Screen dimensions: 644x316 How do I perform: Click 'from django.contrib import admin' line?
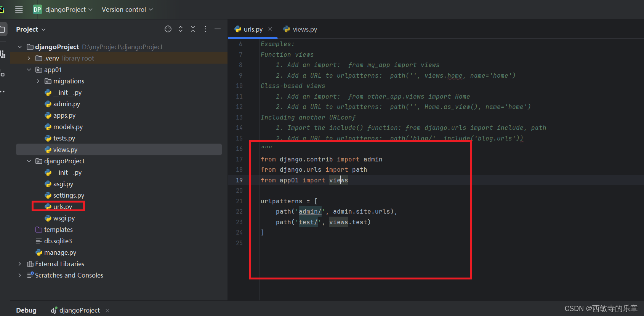tap(322, 159)
